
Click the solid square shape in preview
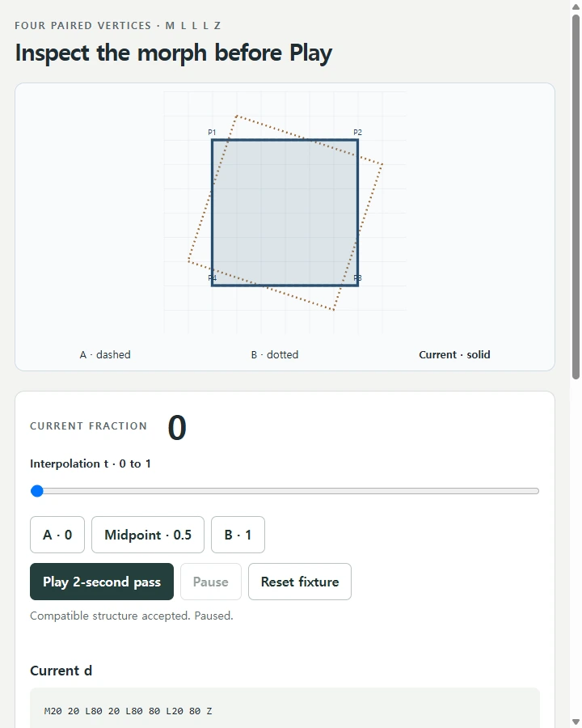click(x=285, y=213)
